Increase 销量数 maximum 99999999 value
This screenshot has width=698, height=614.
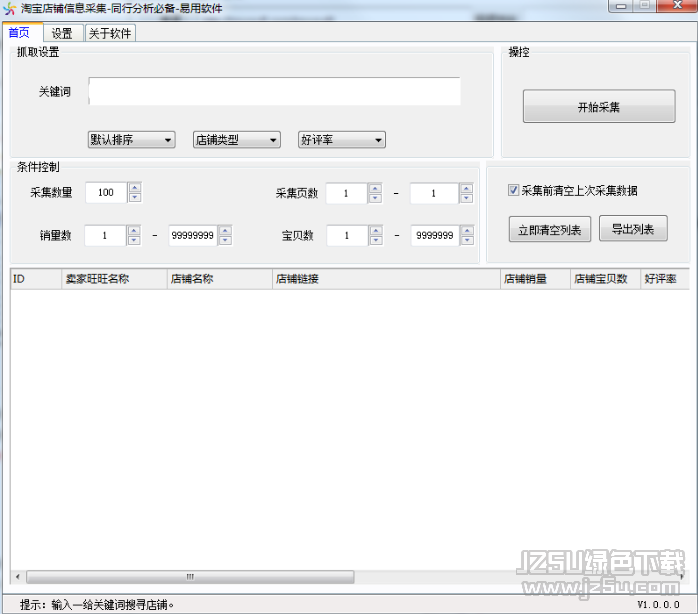click(x=225, y=230)
